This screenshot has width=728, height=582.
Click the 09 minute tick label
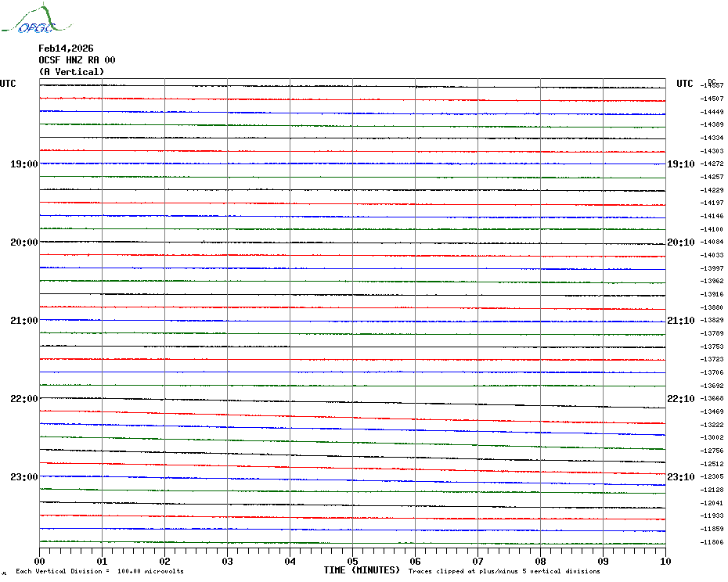click(603, 561)
